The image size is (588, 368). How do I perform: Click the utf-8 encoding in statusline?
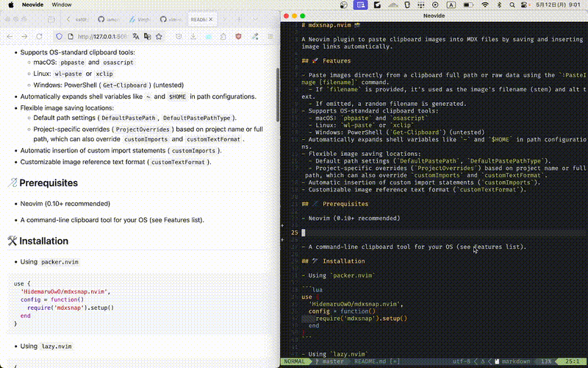[462, 361]
